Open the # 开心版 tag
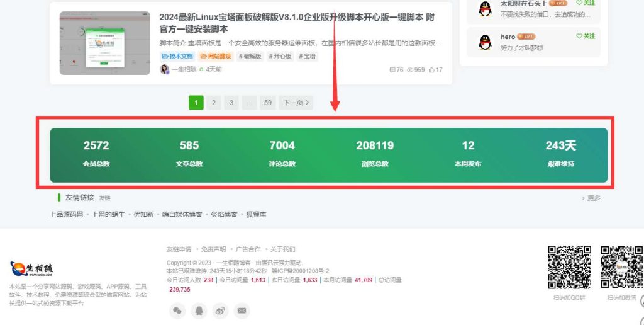Screen dimensions: 644x325 [x=280, y=56]
